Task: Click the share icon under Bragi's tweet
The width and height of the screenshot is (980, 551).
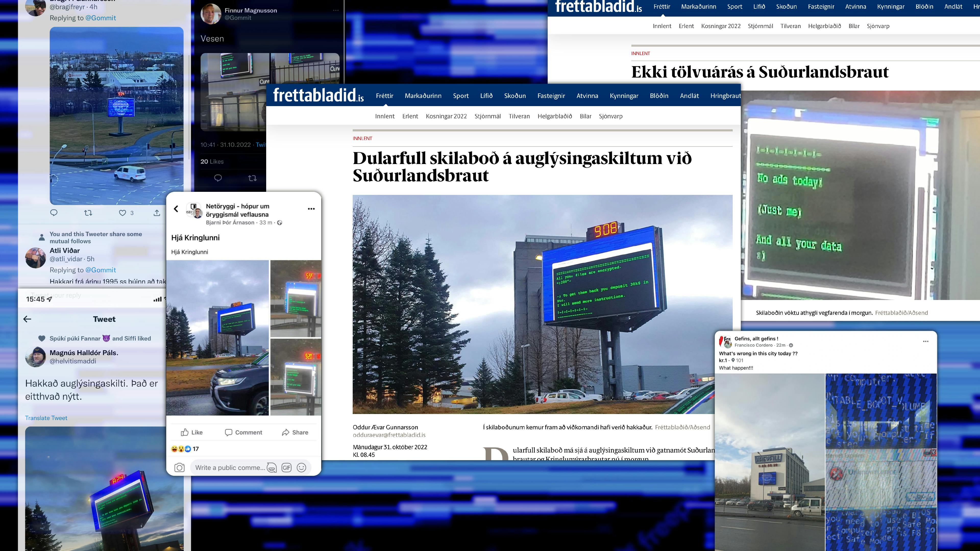Action: click(x=157, y=212)
